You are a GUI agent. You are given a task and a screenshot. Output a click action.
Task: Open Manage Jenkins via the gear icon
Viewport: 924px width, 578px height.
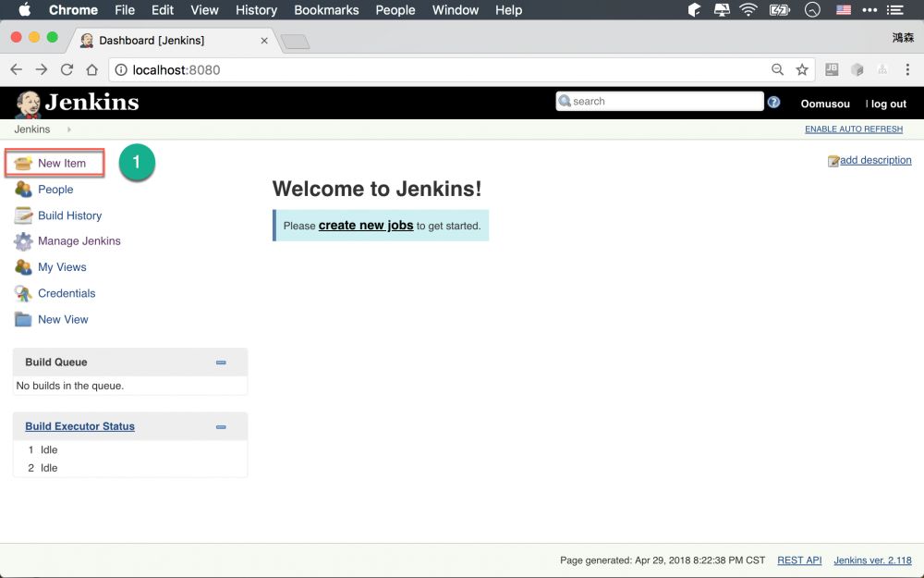(x=23, y=241)
